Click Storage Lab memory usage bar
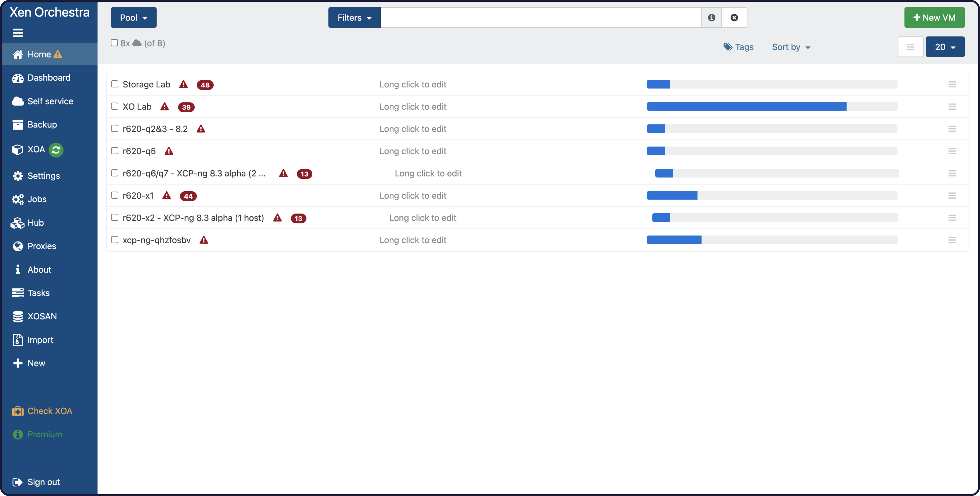 point(772,84)
